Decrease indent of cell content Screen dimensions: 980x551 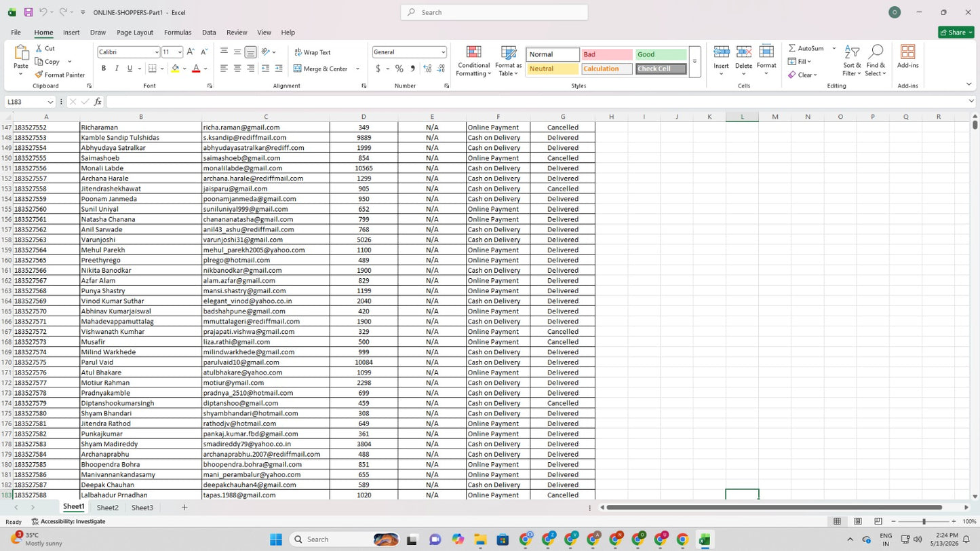pyautogui.click(x=265, y=69)
